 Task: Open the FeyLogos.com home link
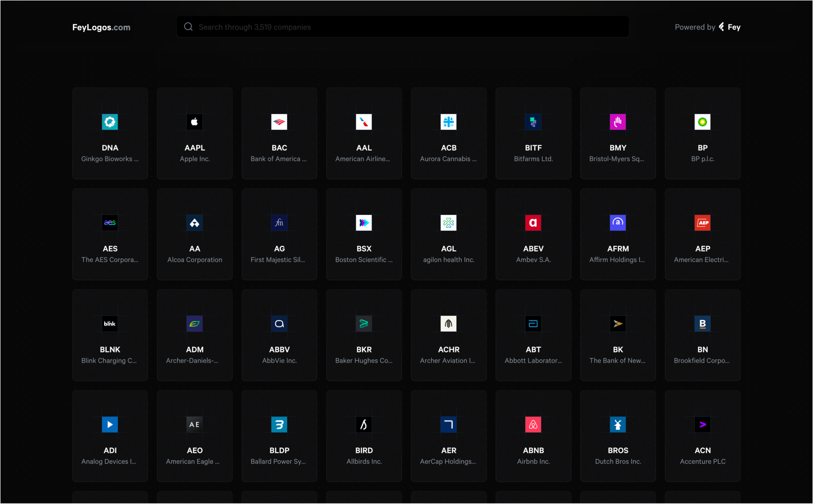[x=101, y=27]
